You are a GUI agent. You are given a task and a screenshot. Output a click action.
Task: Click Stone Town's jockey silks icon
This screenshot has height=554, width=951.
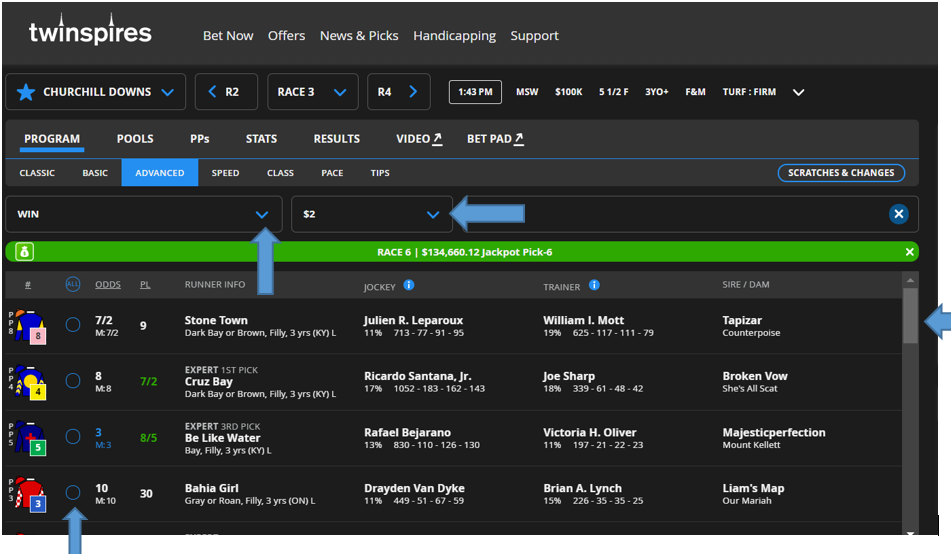[30, 326]
